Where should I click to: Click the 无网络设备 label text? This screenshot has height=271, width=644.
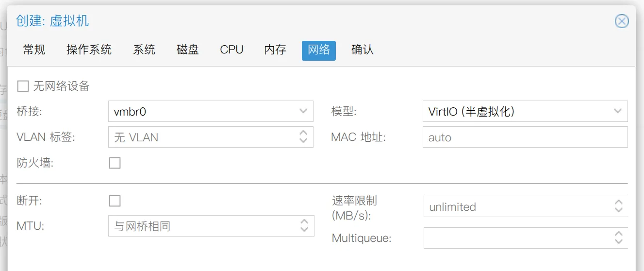tap(62, 86)
